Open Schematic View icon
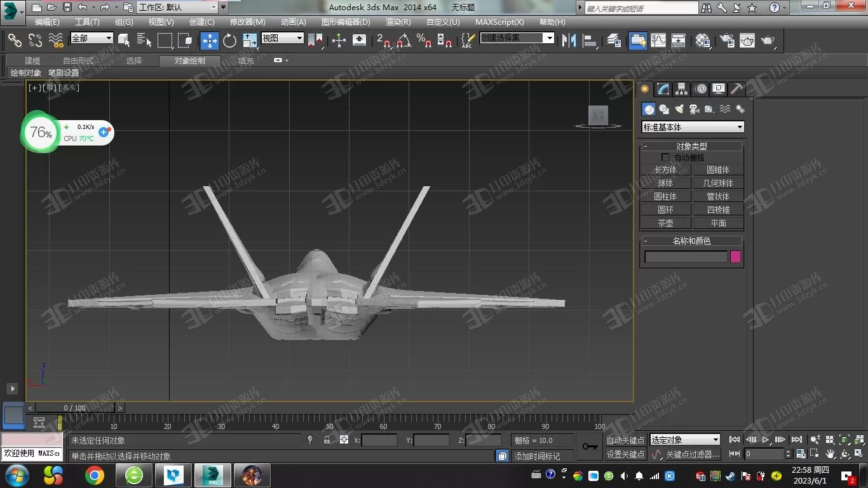 [x=679, y=41]
